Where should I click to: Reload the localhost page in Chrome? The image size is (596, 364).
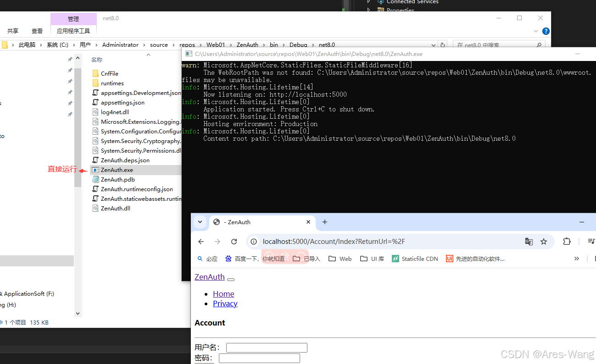click(234, 242)
